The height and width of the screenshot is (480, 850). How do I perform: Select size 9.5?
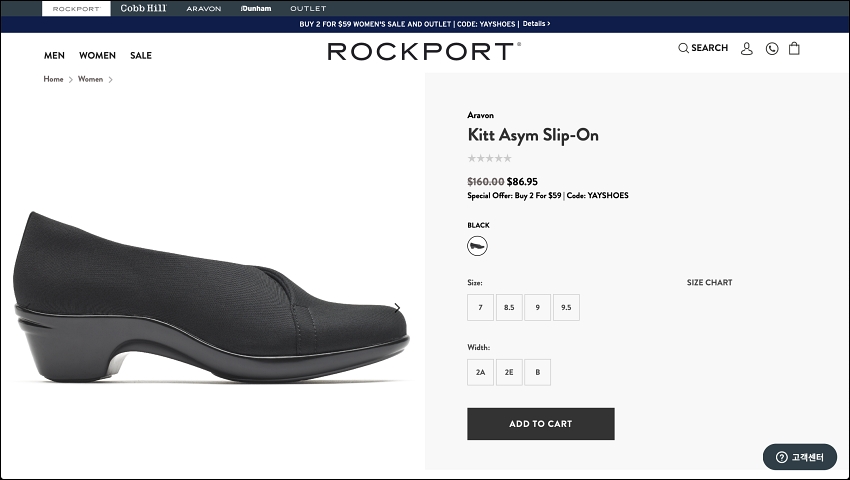point(566,308)
